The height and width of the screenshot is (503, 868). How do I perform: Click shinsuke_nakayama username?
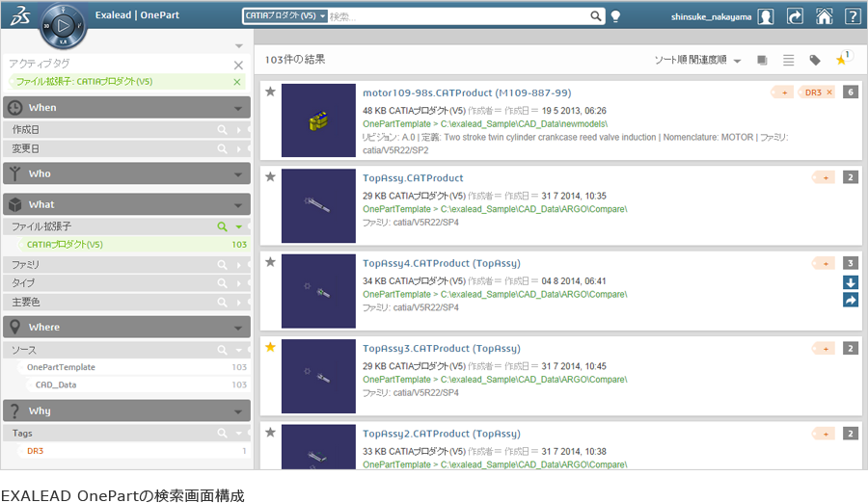tap(712, 16)
